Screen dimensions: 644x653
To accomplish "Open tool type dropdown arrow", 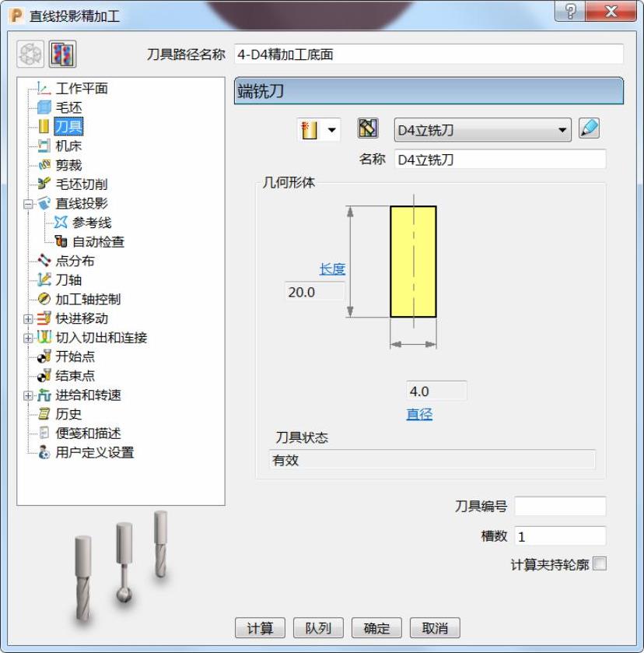I will point(332,130).
